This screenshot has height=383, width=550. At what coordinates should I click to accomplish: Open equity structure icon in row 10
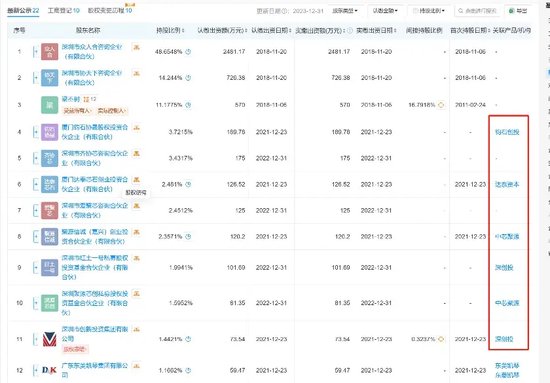136,294
